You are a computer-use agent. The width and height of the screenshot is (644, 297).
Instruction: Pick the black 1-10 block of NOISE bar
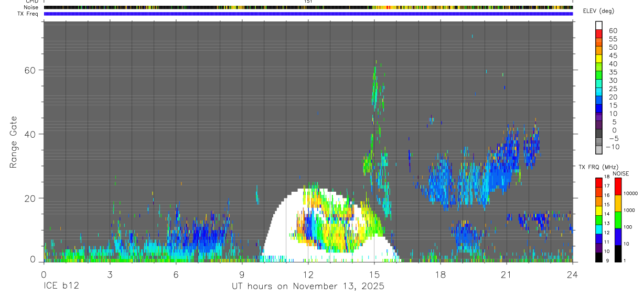tap(618, 254)
